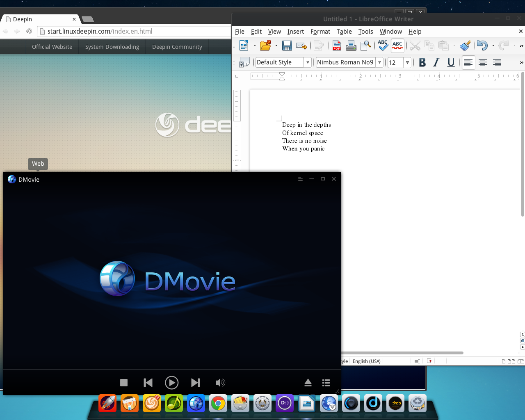This screenshot has height=420, width=525.
Task: Change English (USA) language in status bar
Action: pyautogui.click(x=367, y=361)
